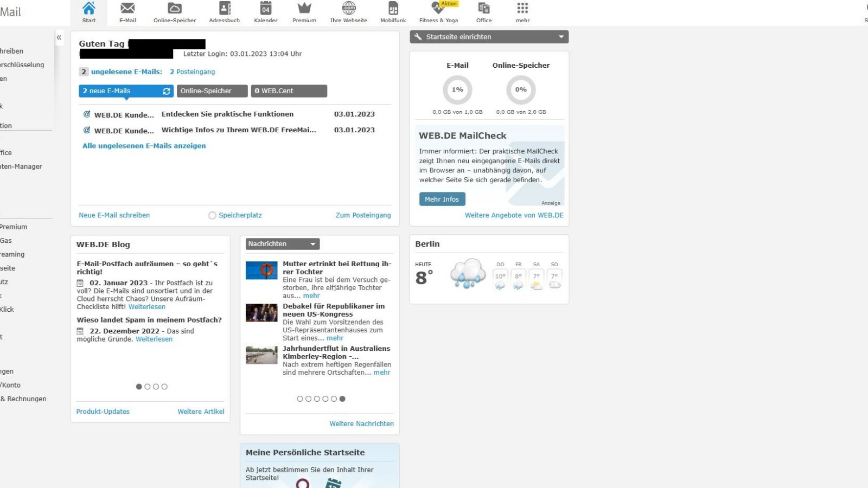The width and height of the screenshot is (868, 488).
Task: Open the Kalender icon
Action: click(x=265, y=11)
